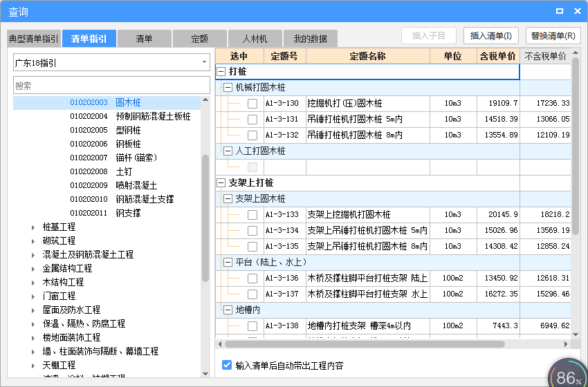Select tree item 010202007 锚杆(锚索)
588x387 pixels.
[113, 158]
